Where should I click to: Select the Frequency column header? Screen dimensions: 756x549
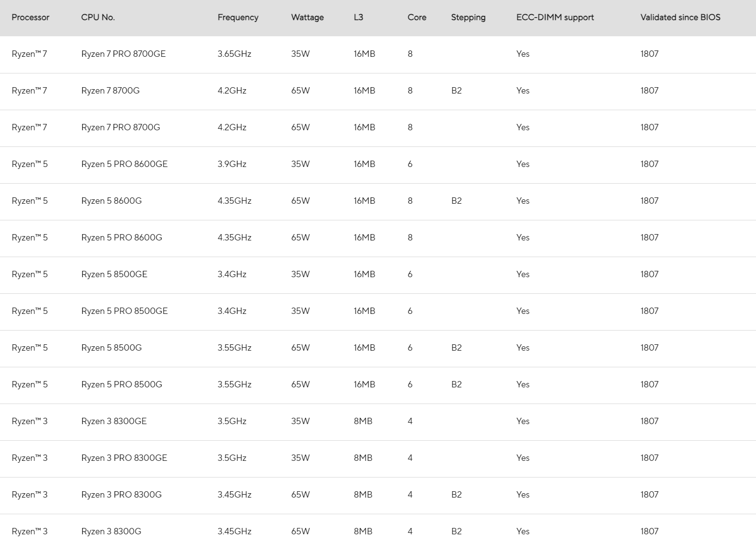(238, 18)
